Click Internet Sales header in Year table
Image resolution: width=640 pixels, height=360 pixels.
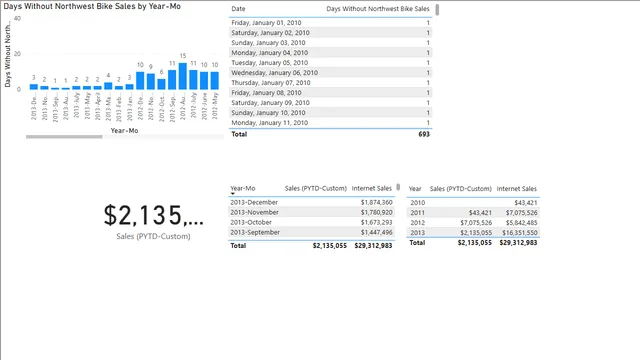point(516,189)
